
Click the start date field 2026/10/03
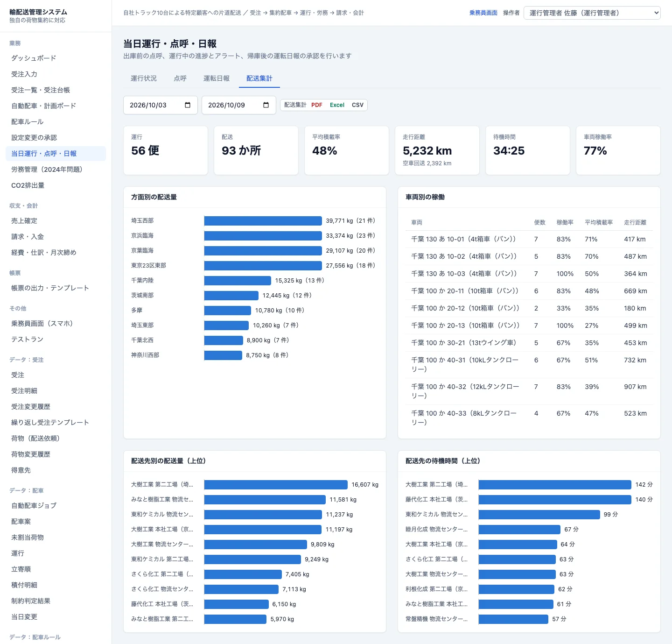point(161,105)
